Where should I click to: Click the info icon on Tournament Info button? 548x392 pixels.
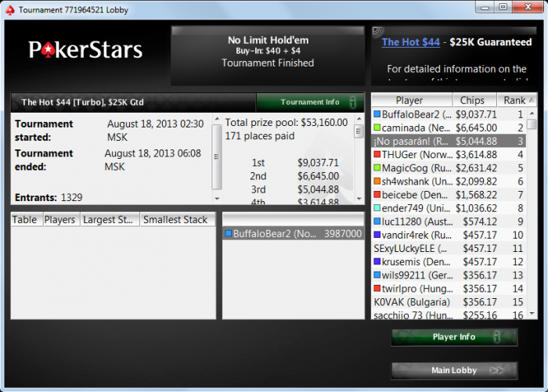click(x=352, y=102)
